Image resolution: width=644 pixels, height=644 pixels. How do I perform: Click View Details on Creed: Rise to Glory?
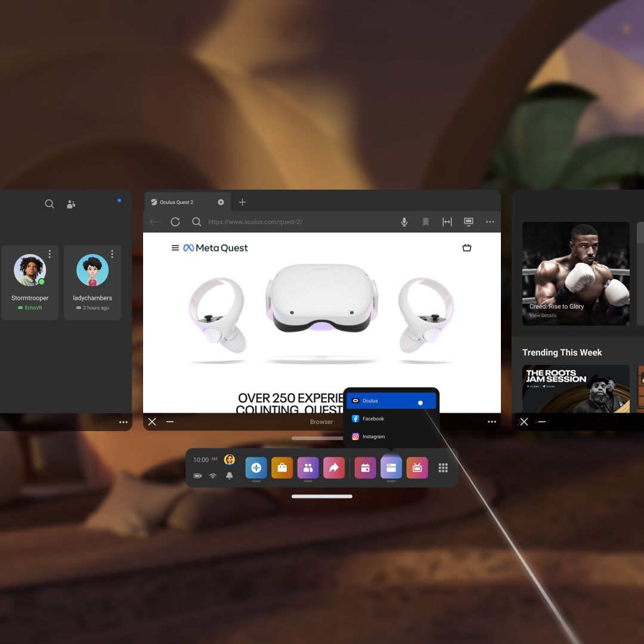point(542,315)
